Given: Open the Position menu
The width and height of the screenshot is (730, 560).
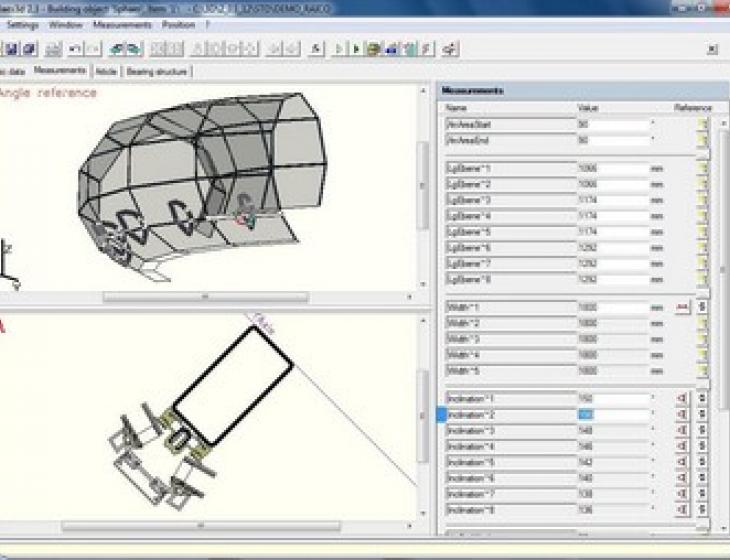Looking at the screenshot, I should click(x=178, y=25).
